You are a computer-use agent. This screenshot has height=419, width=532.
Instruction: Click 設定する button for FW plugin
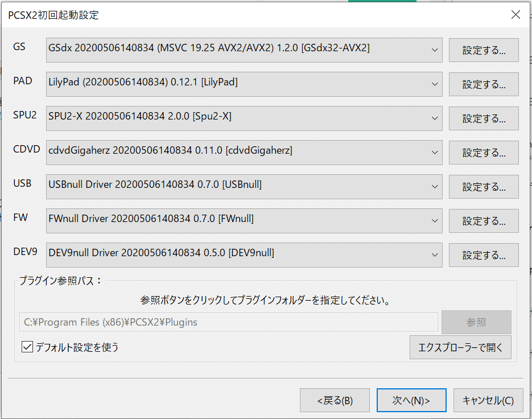coord(484,221)
